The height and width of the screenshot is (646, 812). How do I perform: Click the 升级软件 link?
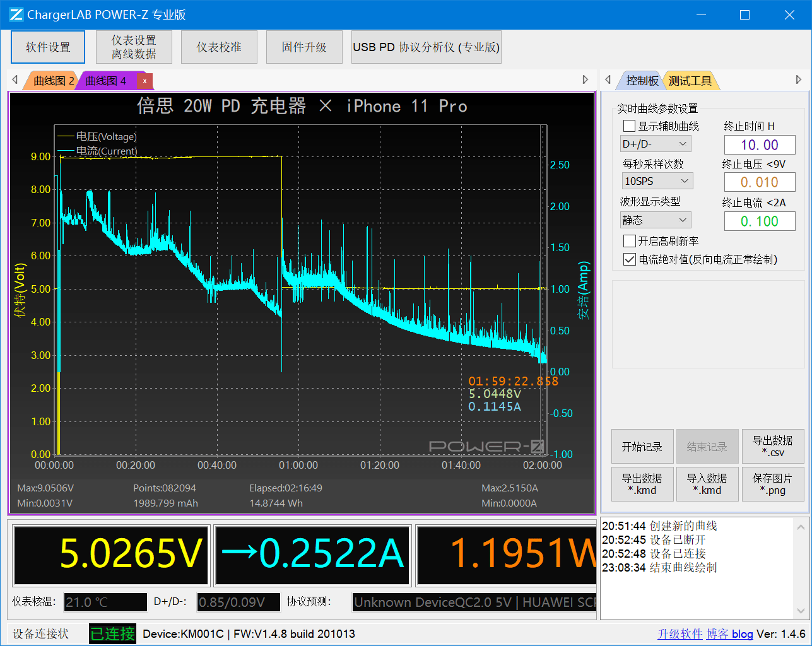(680, 634)
